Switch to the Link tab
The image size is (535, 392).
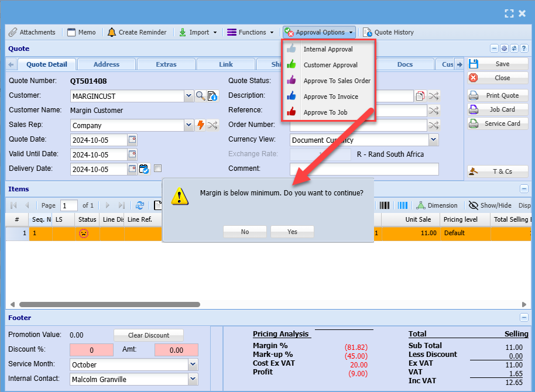226,64
